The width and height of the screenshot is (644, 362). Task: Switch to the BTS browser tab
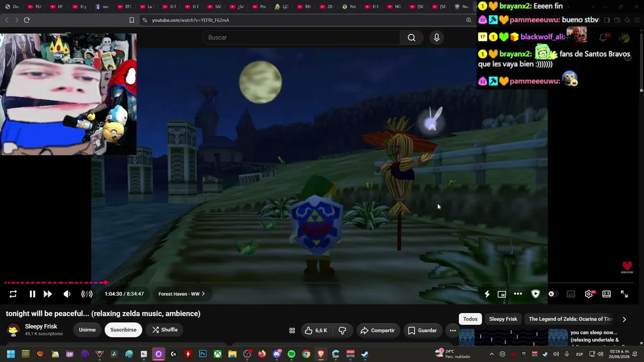[125, 7]
